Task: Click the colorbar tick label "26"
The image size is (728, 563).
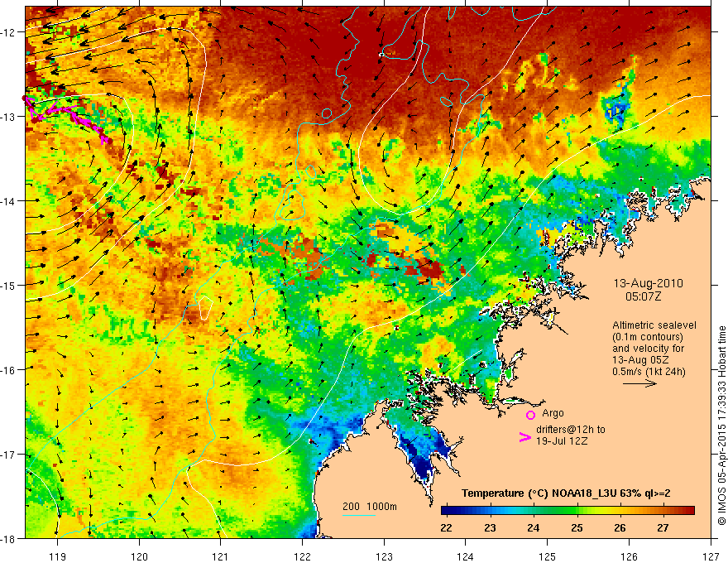Action: coord(620,527)
